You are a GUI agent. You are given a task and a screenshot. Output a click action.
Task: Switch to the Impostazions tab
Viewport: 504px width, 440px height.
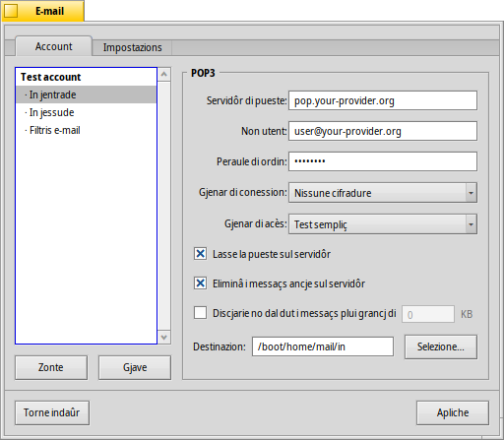point(132,47)
